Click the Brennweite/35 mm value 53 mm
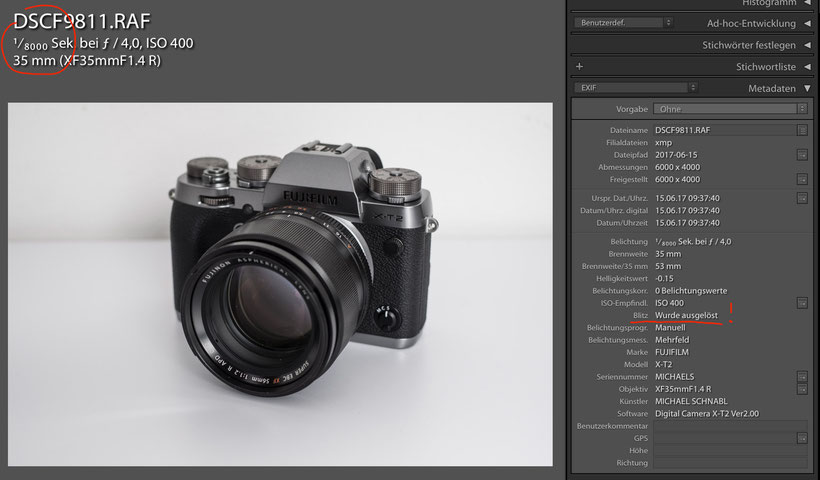Screen dimensions: 820x480 point(668,266)
